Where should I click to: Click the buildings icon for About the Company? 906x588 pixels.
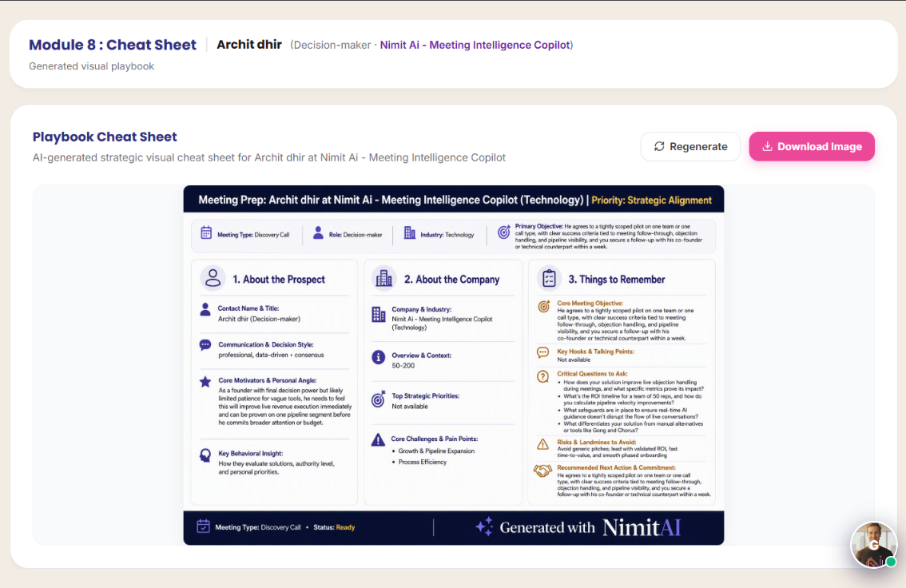(384, 278)
